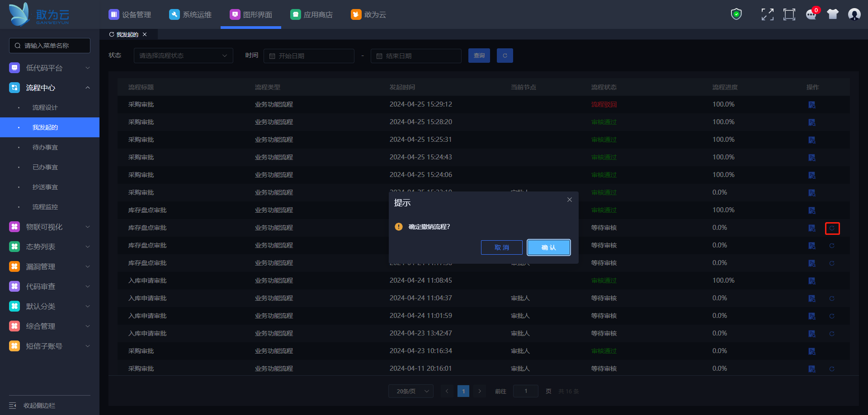The height and width of the screenshot is (415, 868).
Task: Open the theme skin shirt icon
Action: click(x=833, y=14)
